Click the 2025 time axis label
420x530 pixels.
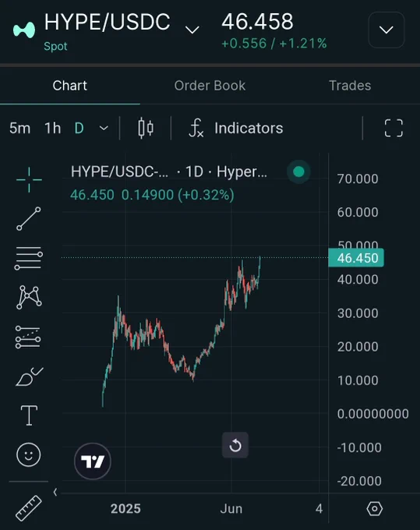click(125, 509)
